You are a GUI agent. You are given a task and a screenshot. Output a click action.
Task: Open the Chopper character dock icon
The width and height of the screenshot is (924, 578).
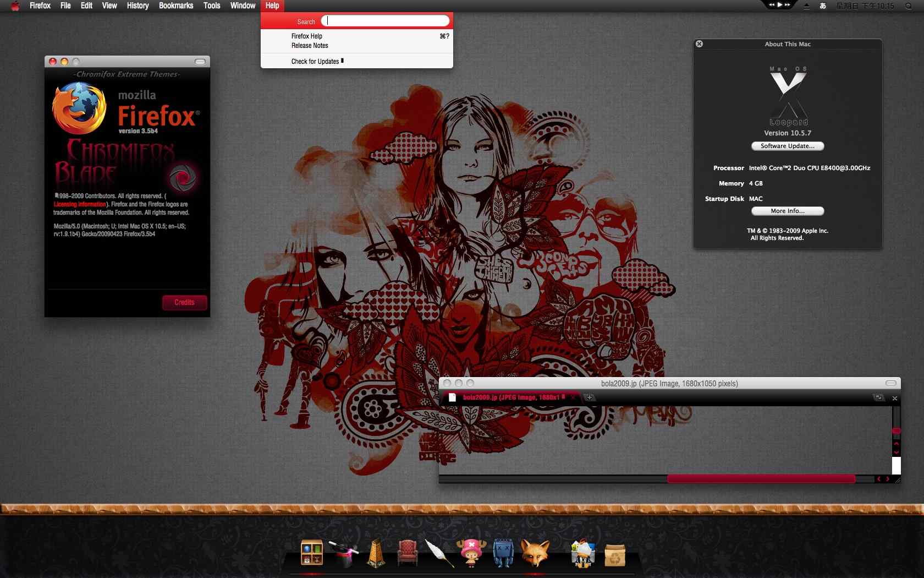click(471, 553)
